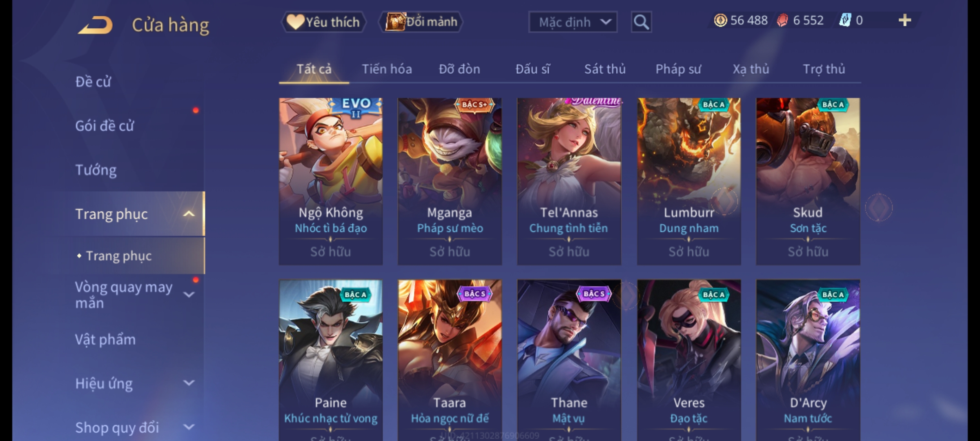The height and width of the screenshot is (441, 980).
Task: Tap the plus icon to add currency
Action: click(x=905, y=20)
